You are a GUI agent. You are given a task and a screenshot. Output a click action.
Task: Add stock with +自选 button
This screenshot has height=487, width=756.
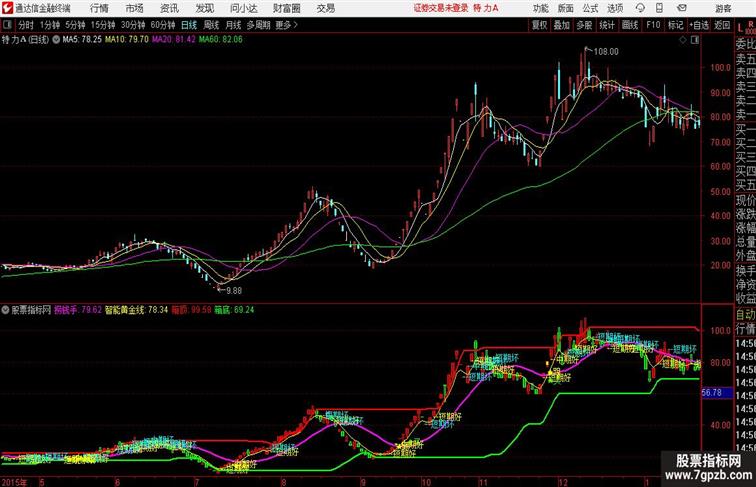tap(699, 25)
